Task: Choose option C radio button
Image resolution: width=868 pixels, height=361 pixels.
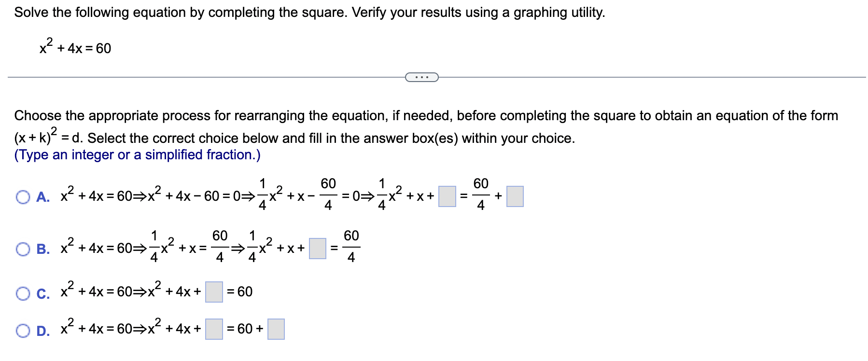Action: coord(23,293)
